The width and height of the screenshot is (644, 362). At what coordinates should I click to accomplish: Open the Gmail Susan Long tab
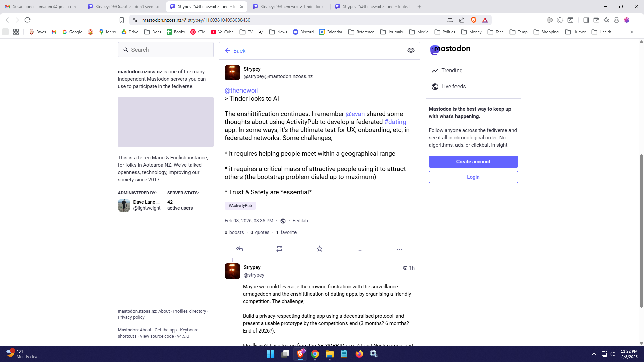click(x=42, y=7)
